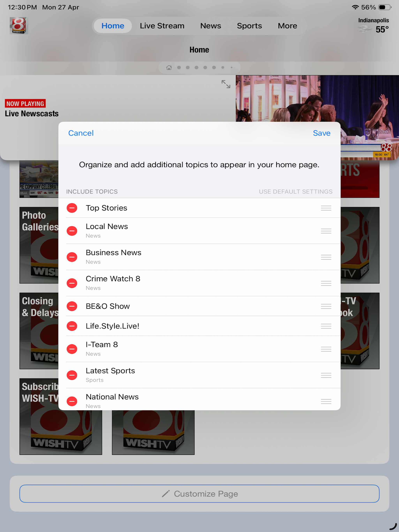The image size is (399, 532).
Task: Select the Crime Watch 8 topic row
Action: click(x=199, y=283)
